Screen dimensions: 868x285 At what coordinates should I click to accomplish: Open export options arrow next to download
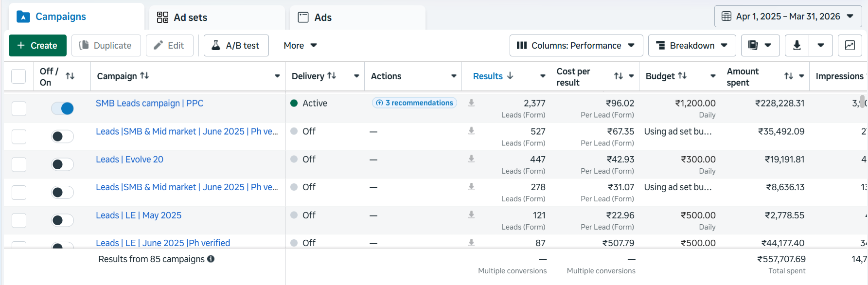pyautogui.click(x=821, y=45)
